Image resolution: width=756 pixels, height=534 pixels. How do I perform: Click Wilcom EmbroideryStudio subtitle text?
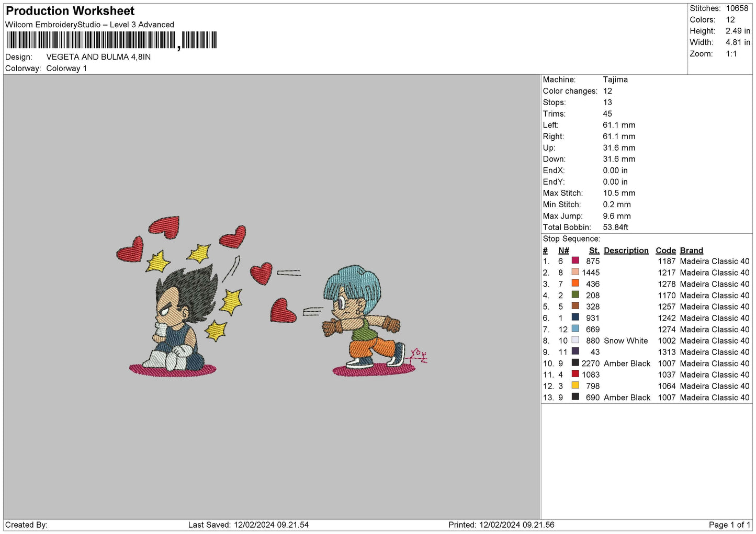pos(89,25)
